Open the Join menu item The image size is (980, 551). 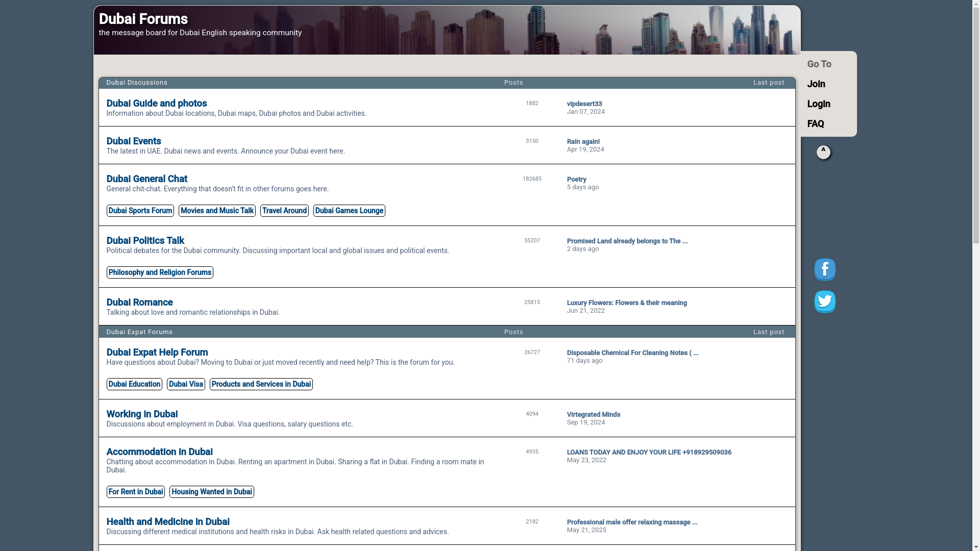816,84
